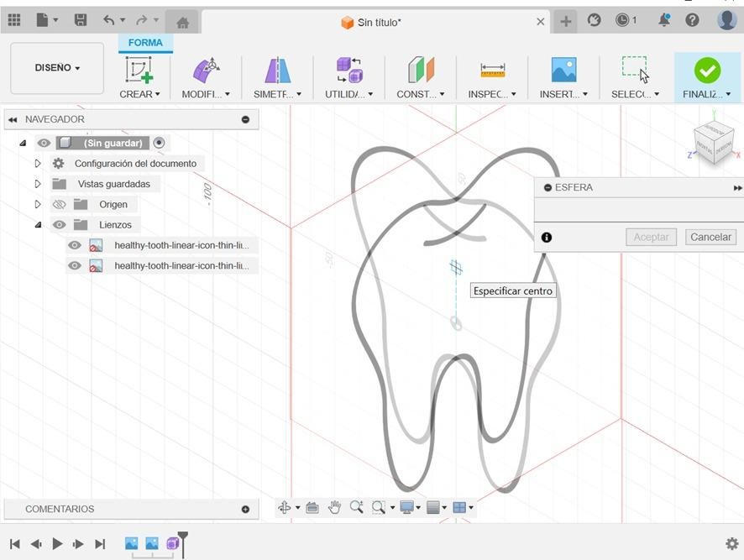Open the SELEC dropdown menu
The image size is (744, 560).
point(636,94)
